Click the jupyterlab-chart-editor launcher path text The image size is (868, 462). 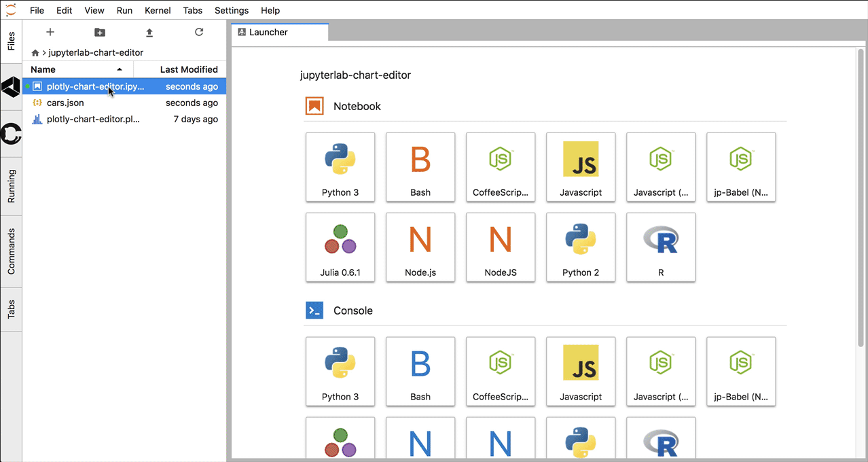[x=355, y=75]
